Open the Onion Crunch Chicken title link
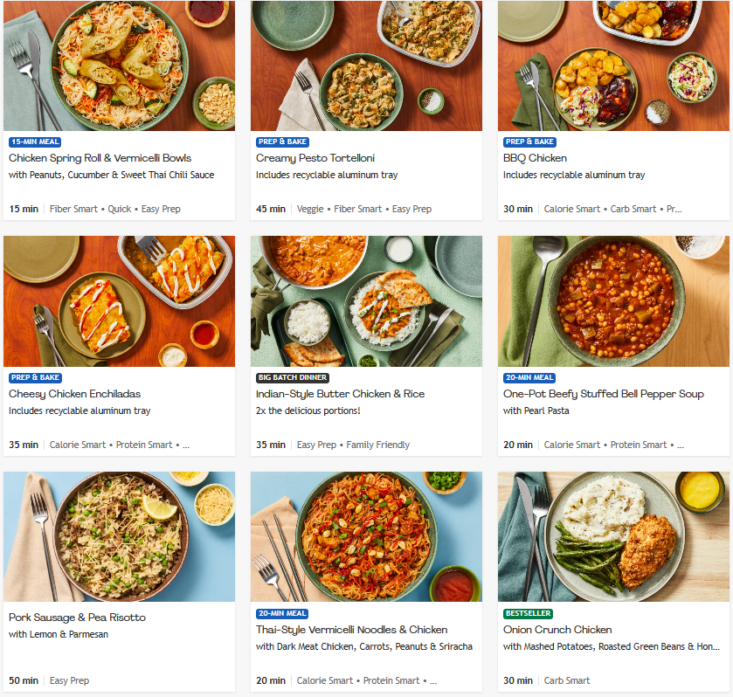Image resolution: width=733 pixels, height=697 pixels. pyautogui.click(x=557, y=630)
